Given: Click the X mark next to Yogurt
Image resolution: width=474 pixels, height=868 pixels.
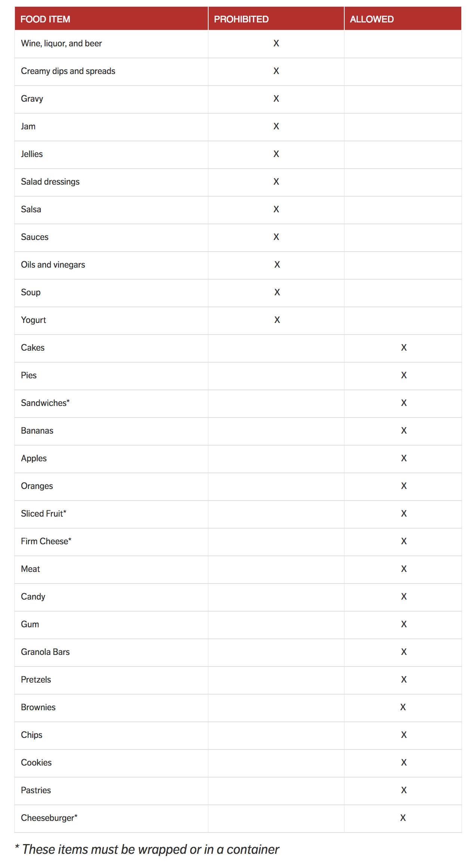Looking at the screenshot, I should pyautogui.click(x=277, y=320).
